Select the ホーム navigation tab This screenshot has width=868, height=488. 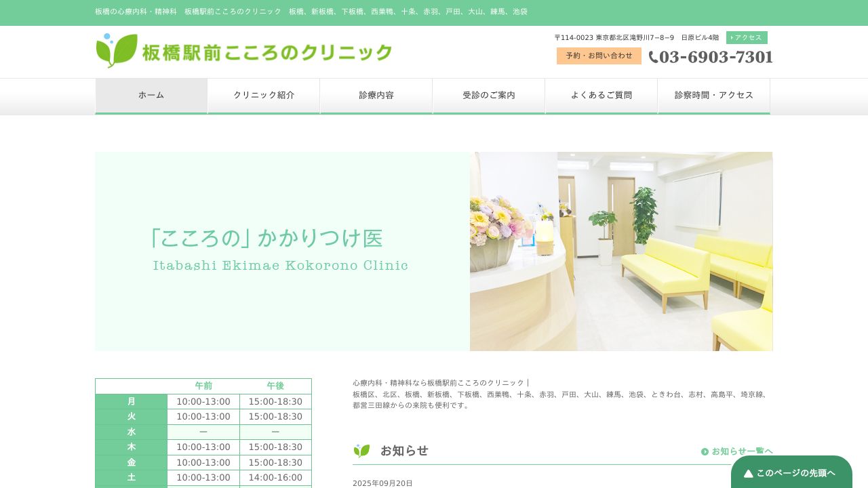[151, 95]
